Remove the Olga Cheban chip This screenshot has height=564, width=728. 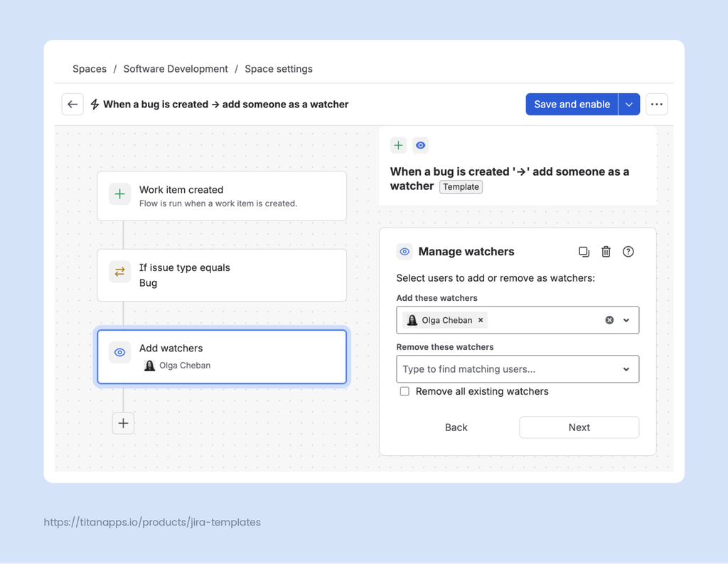point(481,320)
